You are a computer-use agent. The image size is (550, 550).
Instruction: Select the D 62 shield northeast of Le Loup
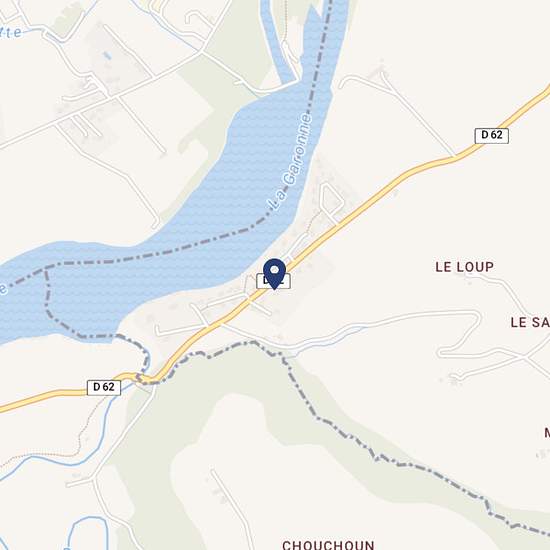[491, 135]
